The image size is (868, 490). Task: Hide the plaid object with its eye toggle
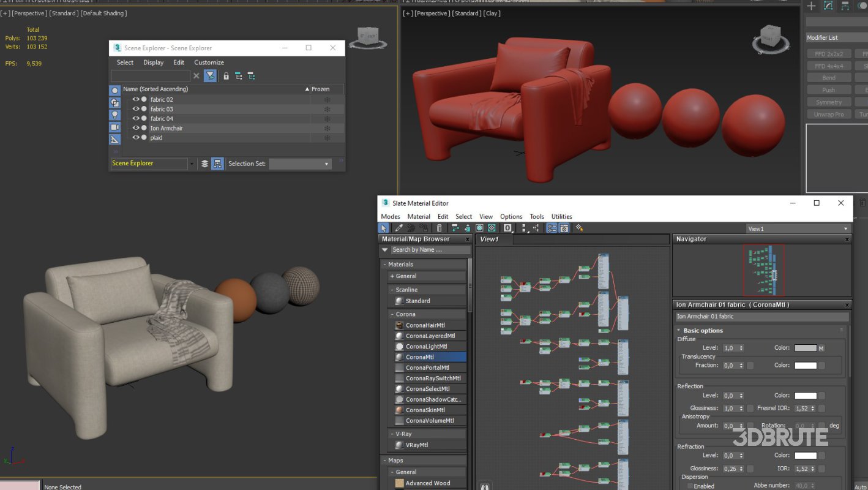click(x=135, y=137)
